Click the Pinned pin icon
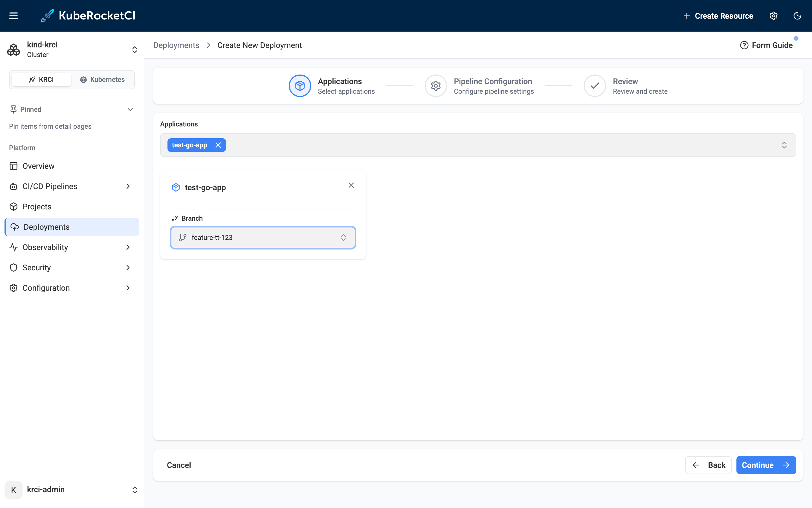This screenshot has height=508, width=812. (x=14, y=110)
